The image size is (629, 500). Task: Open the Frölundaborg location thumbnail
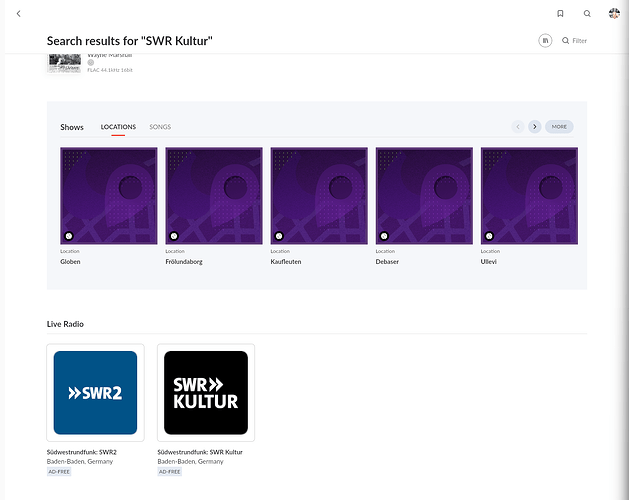[x=214, y=196]
